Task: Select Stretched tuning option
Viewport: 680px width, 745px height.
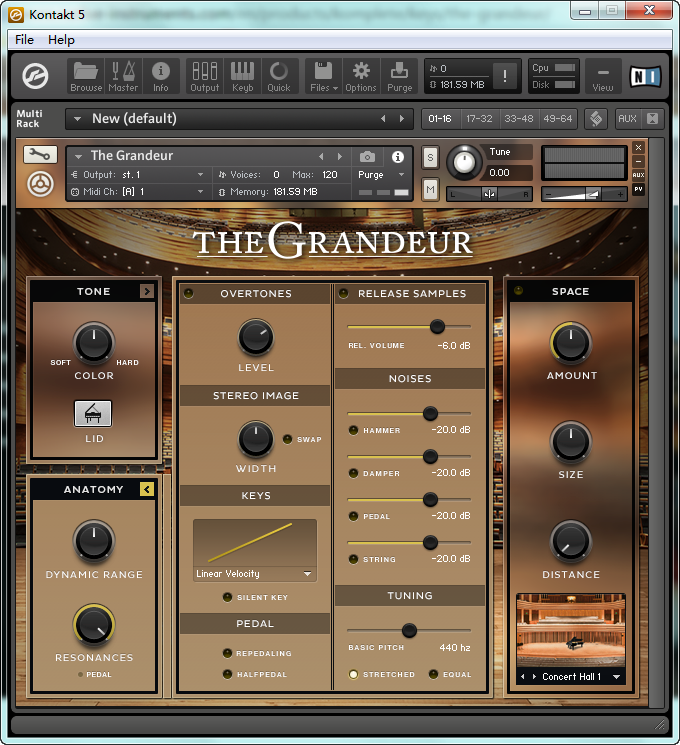Action: [353, 674]
